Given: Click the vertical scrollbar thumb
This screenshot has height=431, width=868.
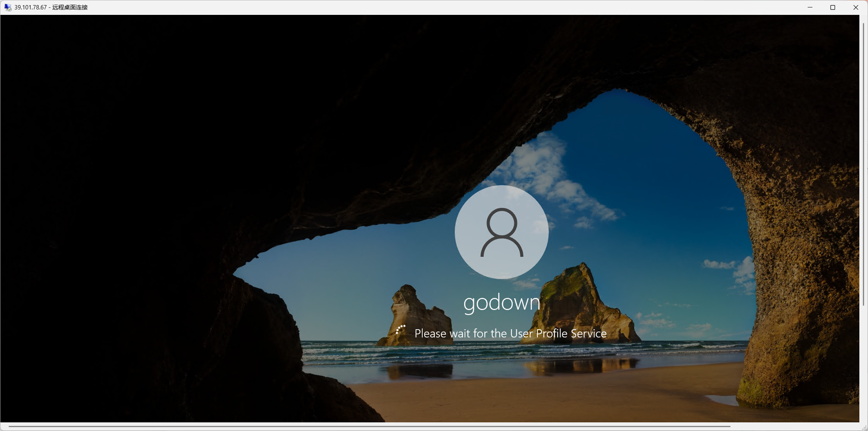Looking at the screenshot, I should [863, 164].
